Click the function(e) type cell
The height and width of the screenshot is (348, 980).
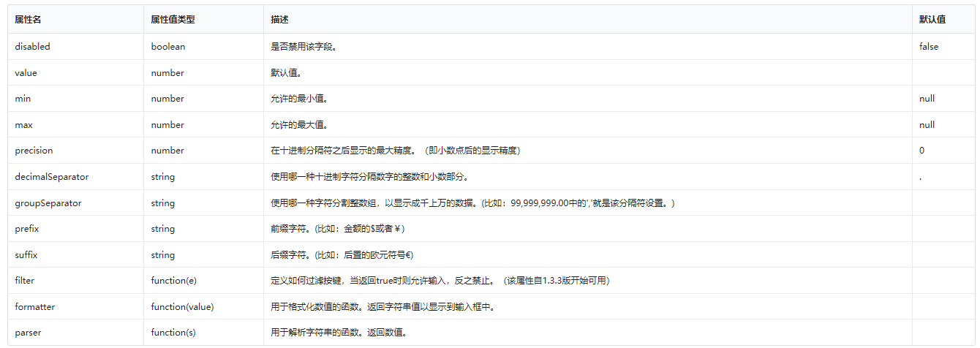click(174, 280)
